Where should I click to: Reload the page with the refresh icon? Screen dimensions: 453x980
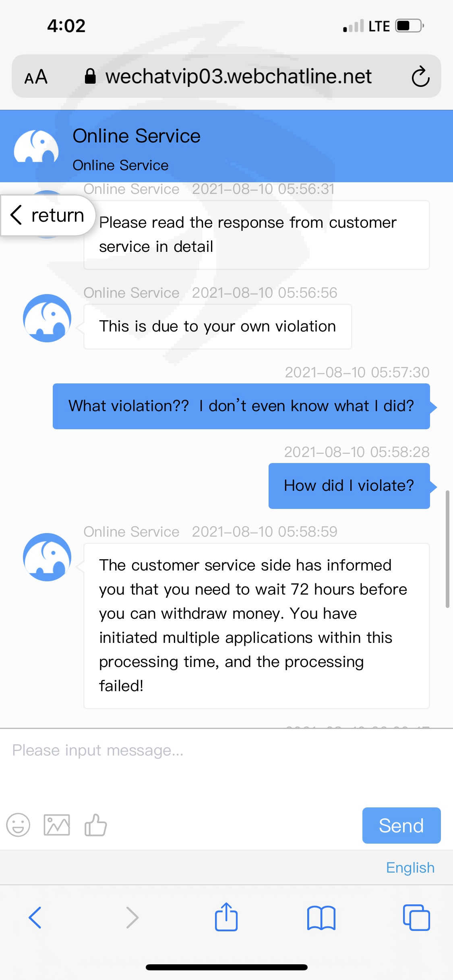pyautogui.click(x=420, y=76)
